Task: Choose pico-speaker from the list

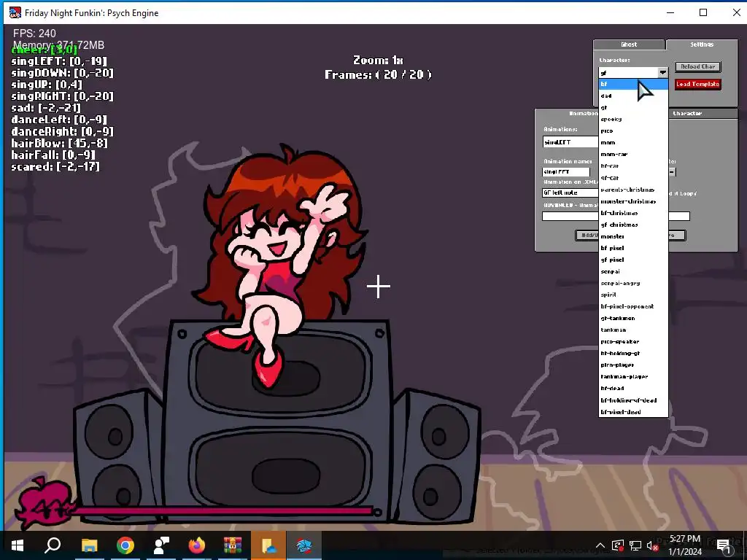Action: (633, 341)
